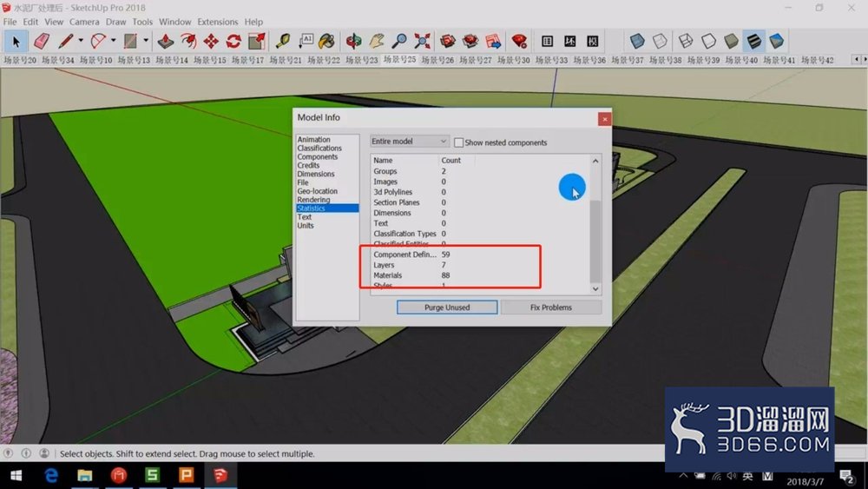The width and height of the screenshot is (868, 489).
Task: Open the Entire model dropdown
Action: tap(409, 142)
